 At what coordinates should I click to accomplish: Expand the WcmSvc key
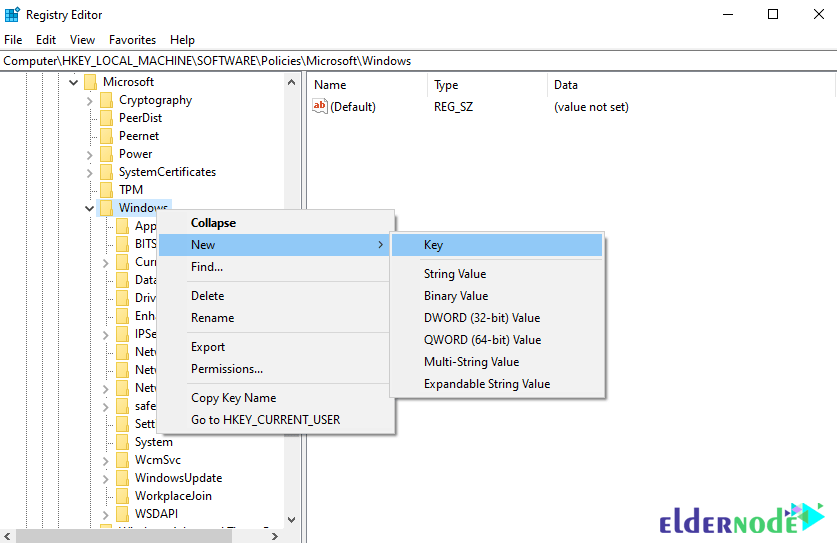click(106, 461)
